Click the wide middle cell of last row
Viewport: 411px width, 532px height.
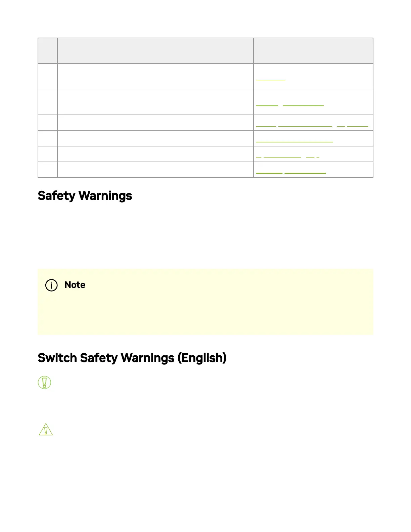(155, 170)
